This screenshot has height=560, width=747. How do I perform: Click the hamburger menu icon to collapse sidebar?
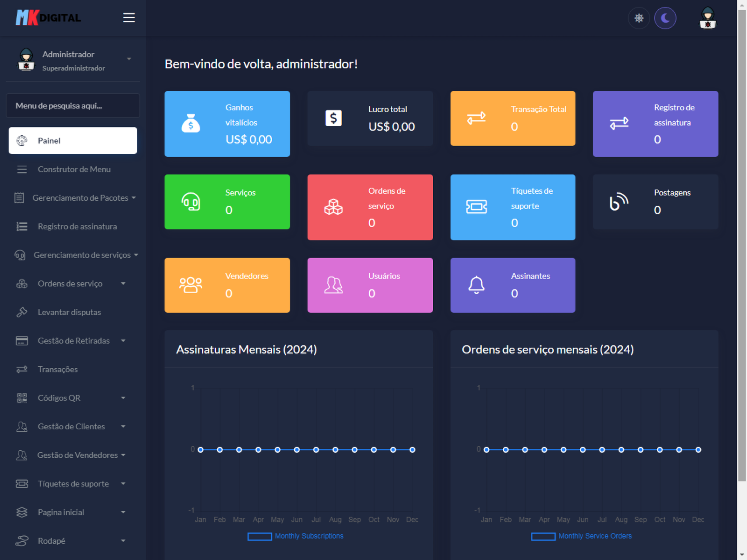tap(129, 18)
